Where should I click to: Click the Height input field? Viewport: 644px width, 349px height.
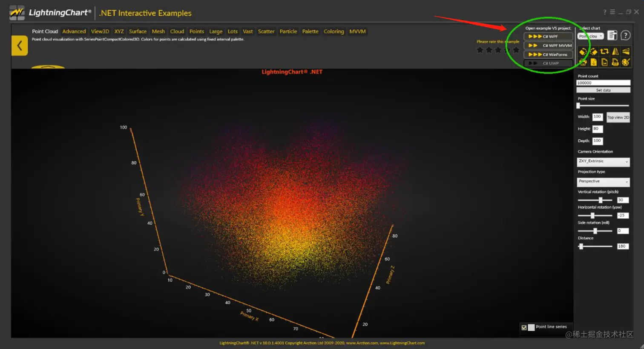[598, 129]
